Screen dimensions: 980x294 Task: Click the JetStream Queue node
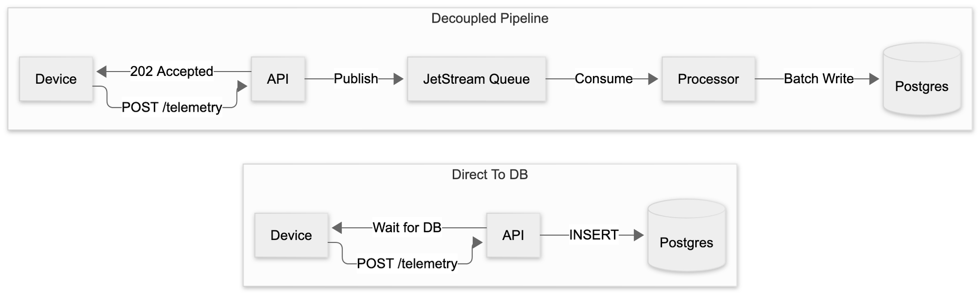pos(476,79)
